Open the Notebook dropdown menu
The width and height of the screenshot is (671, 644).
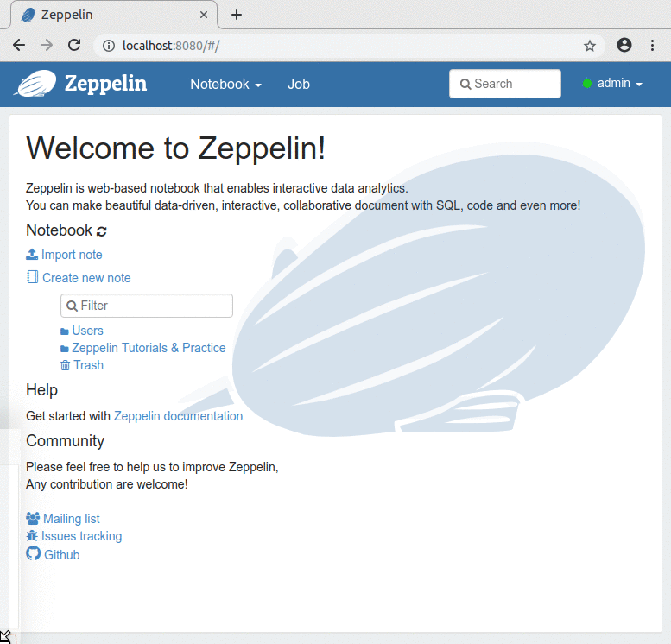pyautogui.click(x=225, y=85)
